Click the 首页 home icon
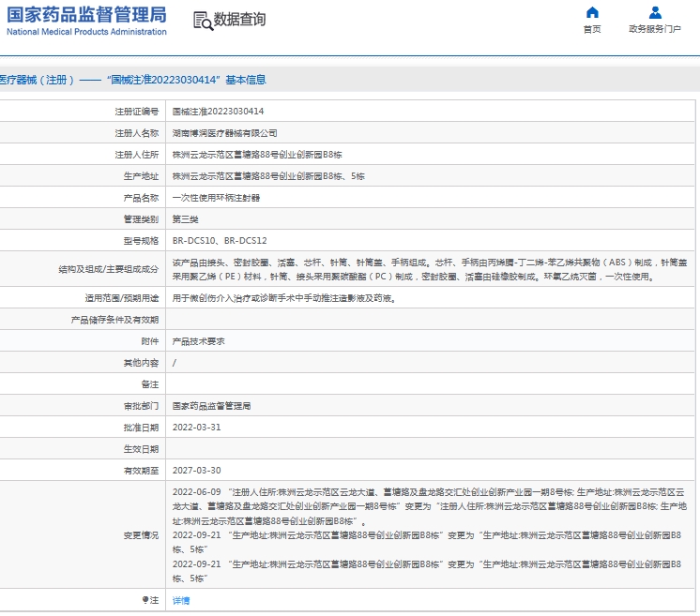Viewport: 700px width, 616px height. click(x=592, y=13)
